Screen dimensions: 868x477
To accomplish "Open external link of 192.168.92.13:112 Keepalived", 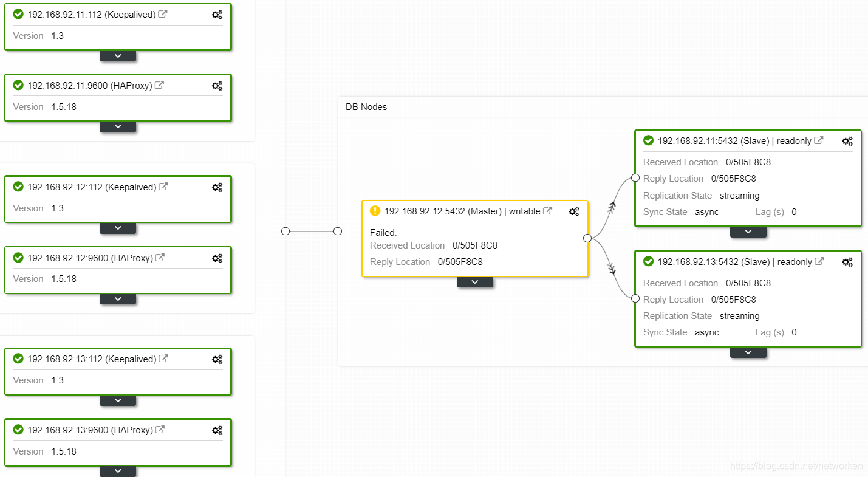I will pos(163,359).
